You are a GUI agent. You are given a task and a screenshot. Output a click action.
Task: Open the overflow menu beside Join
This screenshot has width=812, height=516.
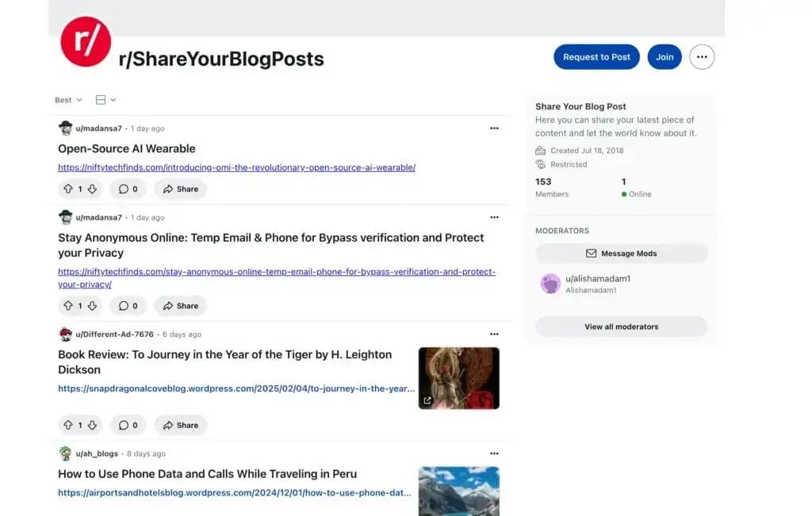pyautogui.click(x=702, y=56)
